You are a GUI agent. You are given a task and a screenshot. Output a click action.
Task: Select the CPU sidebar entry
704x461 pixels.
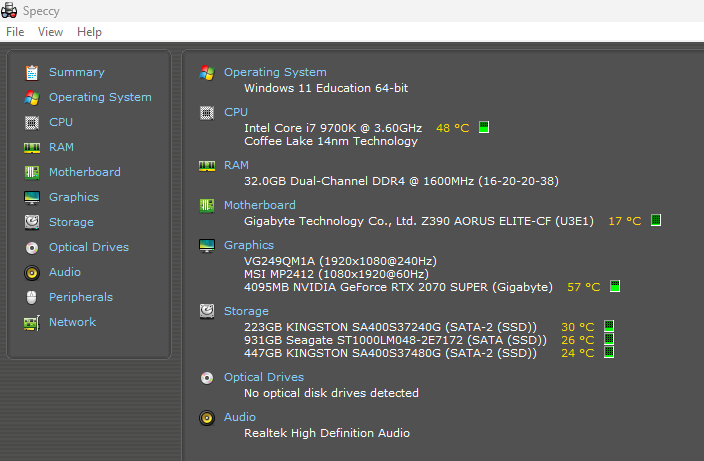coord(61,122)
